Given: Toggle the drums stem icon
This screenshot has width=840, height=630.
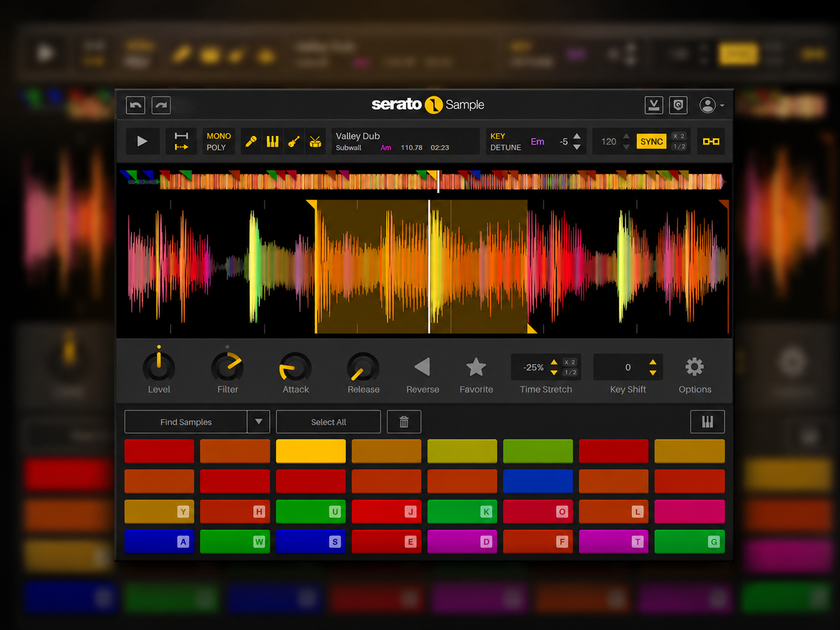Looking at the screenshot, I should [316, 141].
